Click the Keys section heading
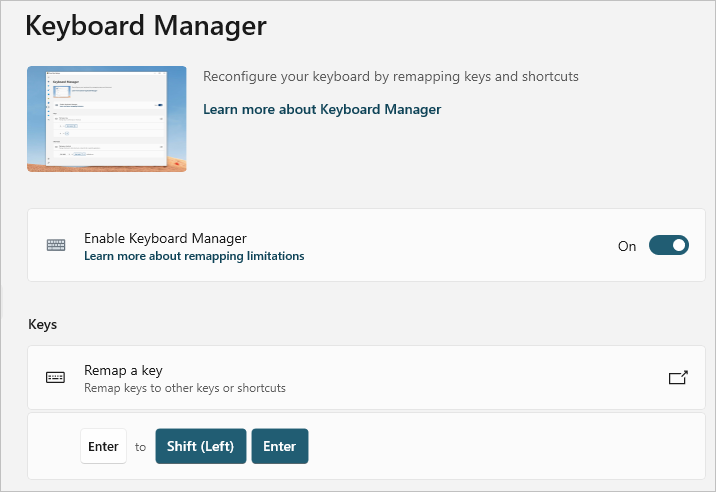 (42, 324)
